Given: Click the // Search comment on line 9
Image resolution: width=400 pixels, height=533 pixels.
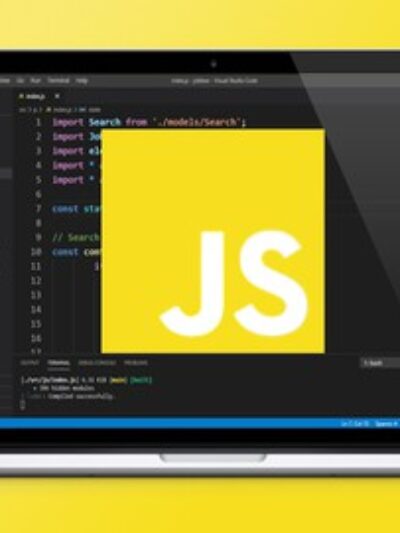Looking at the screenshot, I should pos(75,237).
